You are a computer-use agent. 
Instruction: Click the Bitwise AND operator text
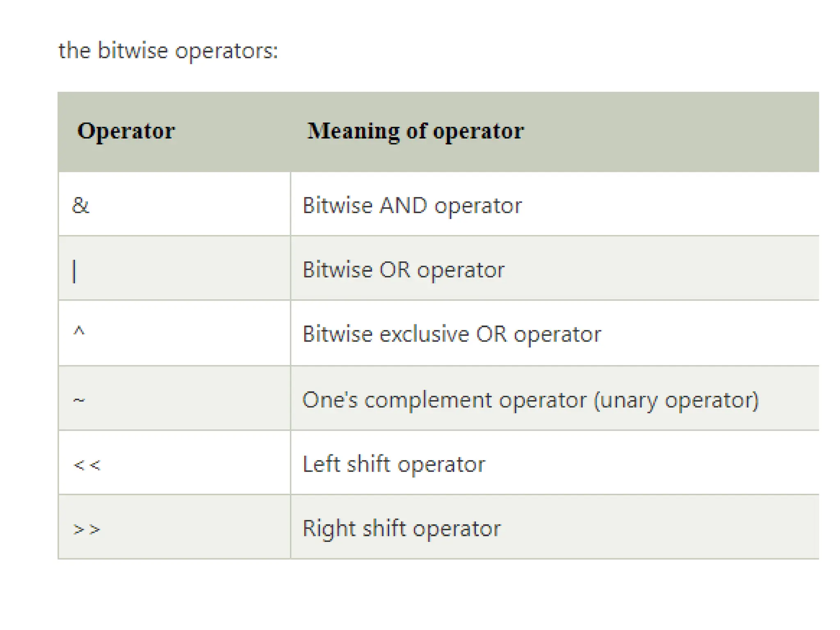[x=412, y=205]
